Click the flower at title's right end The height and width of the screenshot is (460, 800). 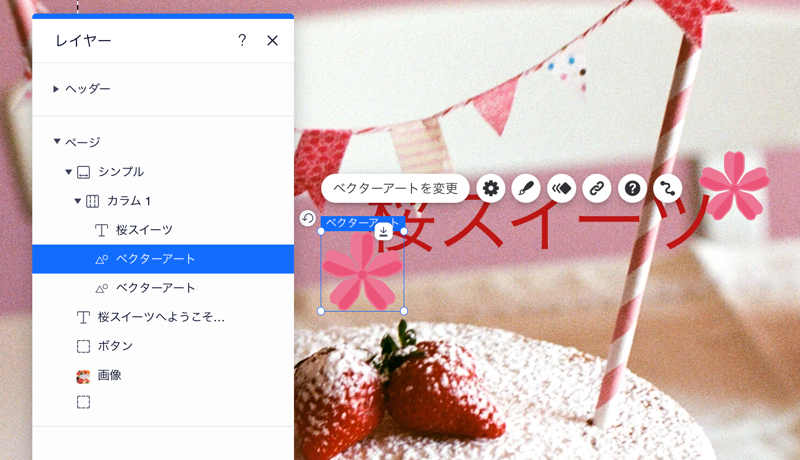click(734, 186)
